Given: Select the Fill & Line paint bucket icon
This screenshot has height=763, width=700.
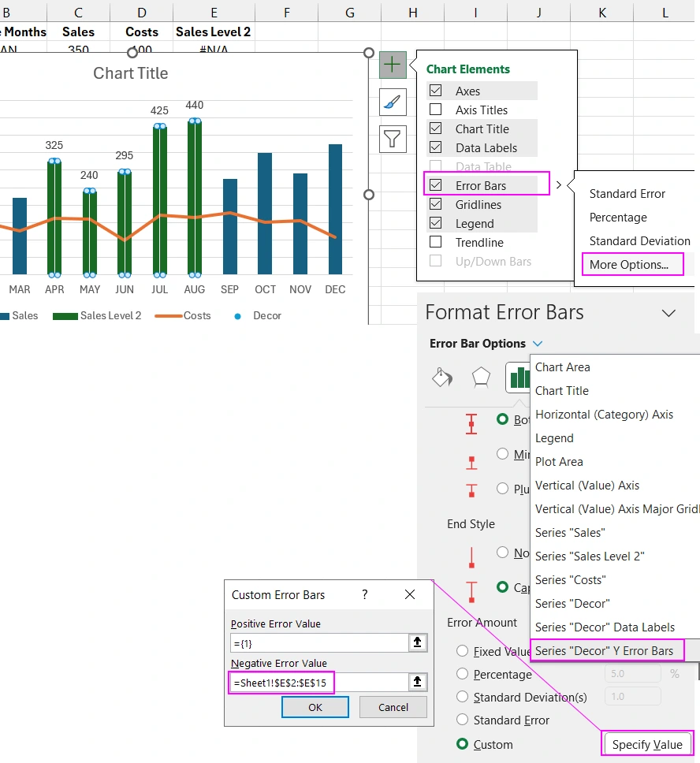Looking at the screenshot, I should coord(442,378).
